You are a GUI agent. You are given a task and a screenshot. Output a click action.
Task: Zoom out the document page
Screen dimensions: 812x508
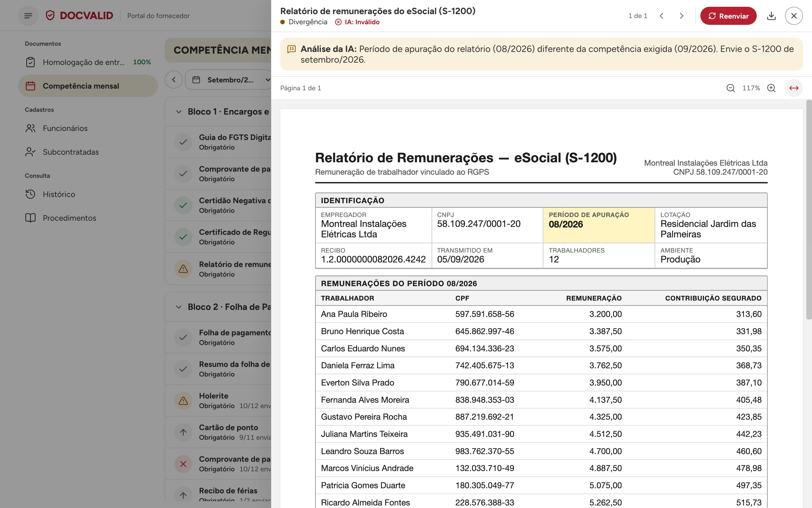(x=731, y=88)
